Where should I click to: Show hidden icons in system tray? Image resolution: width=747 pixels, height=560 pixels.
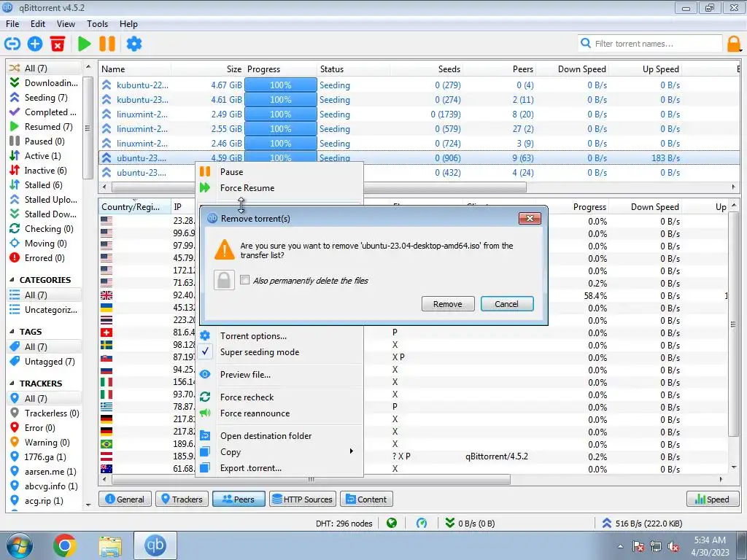(x=620, y=547)
